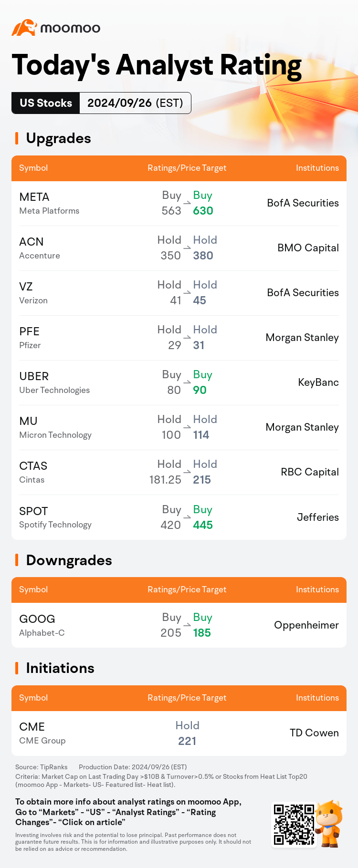
Task: Click the moomoo mascot character
Action: coord(329,824)
